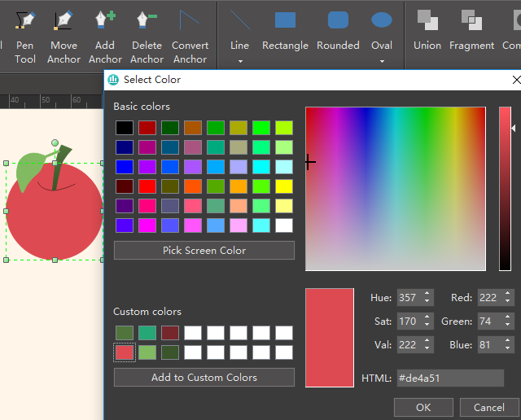521x420 pixels.
Task: Cancel the Select Color dialog
Action: pyautogui.click(x=488, y=407)
